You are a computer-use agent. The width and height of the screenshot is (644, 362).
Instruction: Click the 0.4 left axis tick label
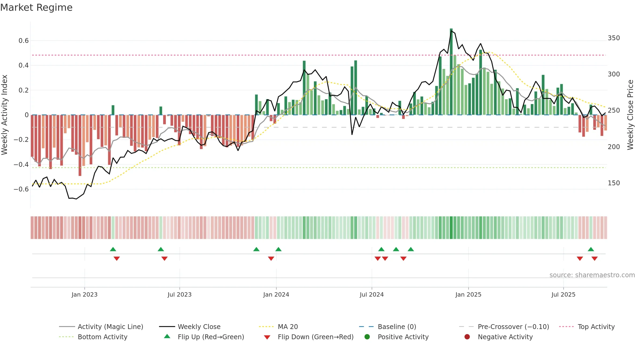tap(24, 65)
